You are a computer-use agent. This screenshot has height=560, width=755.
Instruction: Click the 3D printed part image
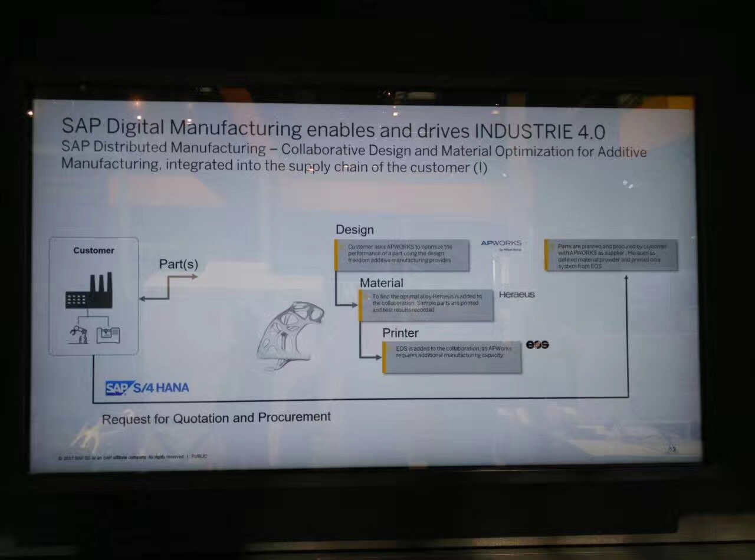290,333
